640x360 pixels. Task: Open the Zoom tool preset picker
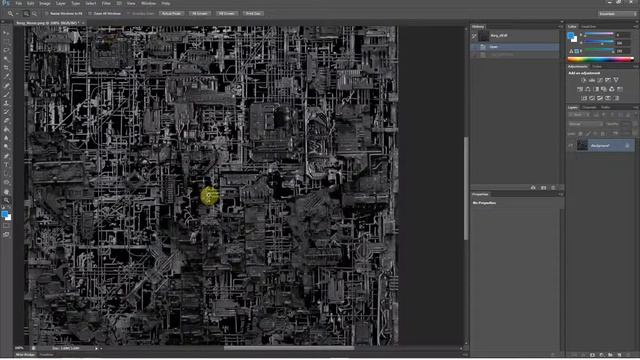tap(13, 13)
